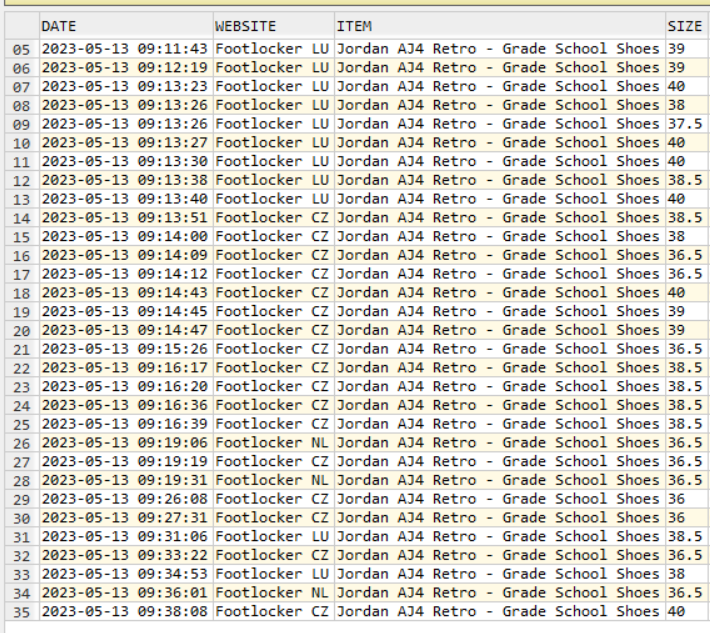Click the ITEM column header
Screen dimensions: 710x633
(500, 26)
